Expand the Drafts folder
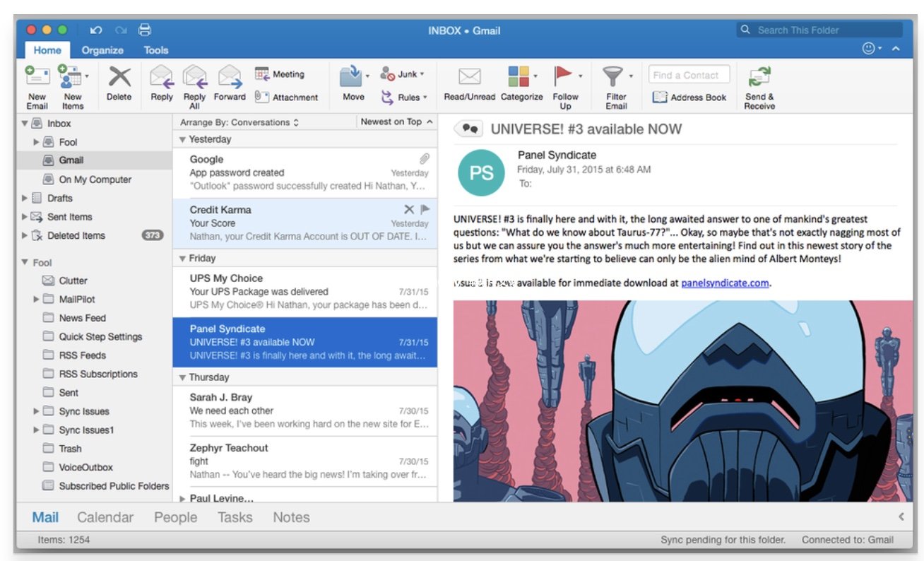The width and height of the screenshot is (924, 561). click(x=25, y=199)
